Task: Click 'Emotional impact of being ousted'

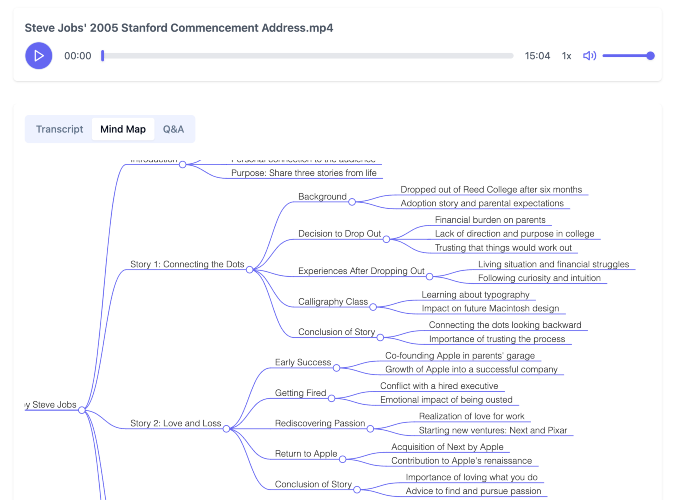Action: [446, 400]
